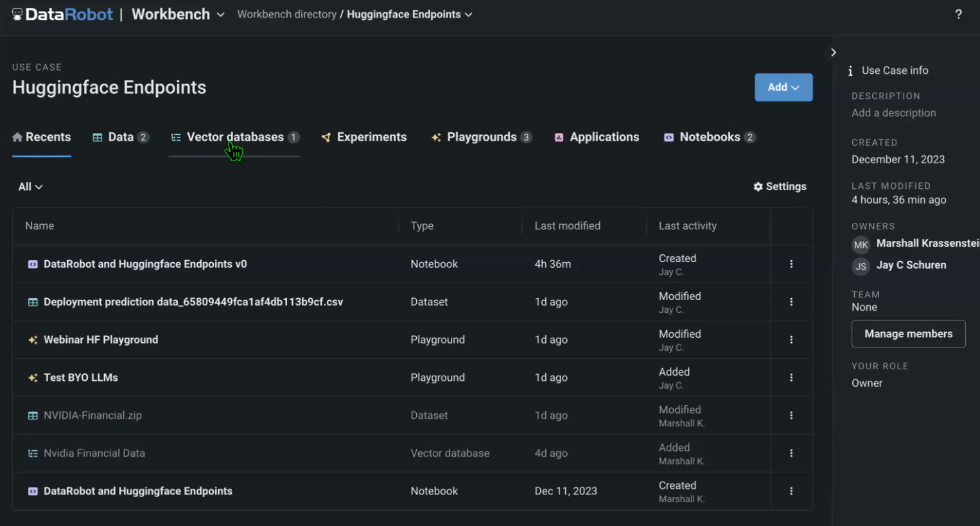Click JS owner avatar for Jay Schuren
The height and width of the screenshot is (526, 980).
[x=861, y=266]
